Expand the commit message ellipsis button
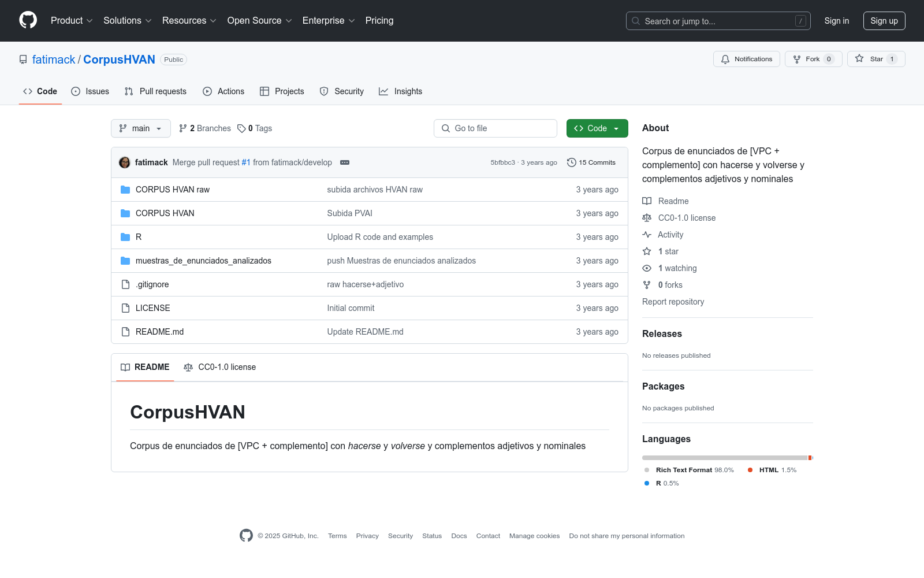The width and height of the screenshot is (924, 578). [345, 162]
